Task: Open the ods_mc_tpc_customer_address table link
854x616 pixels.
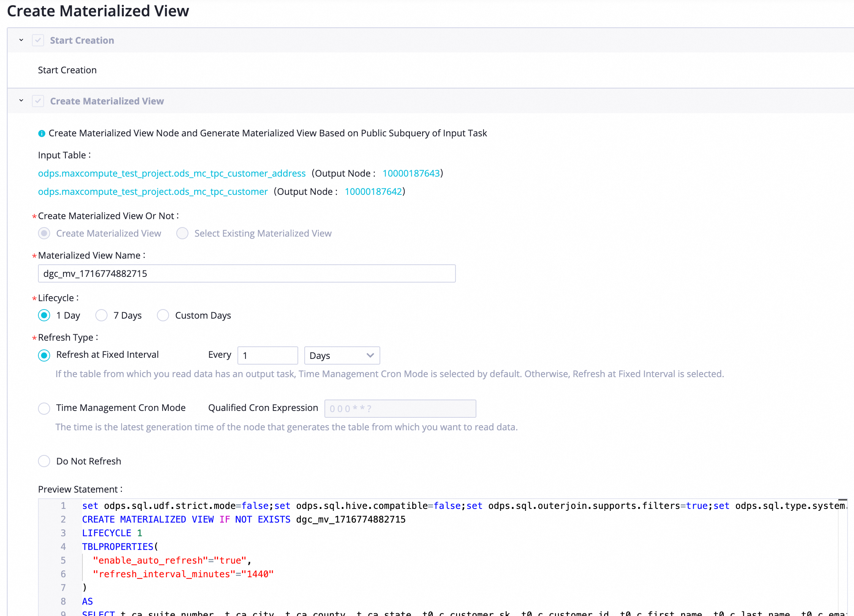Action: [x=172, y=174]
